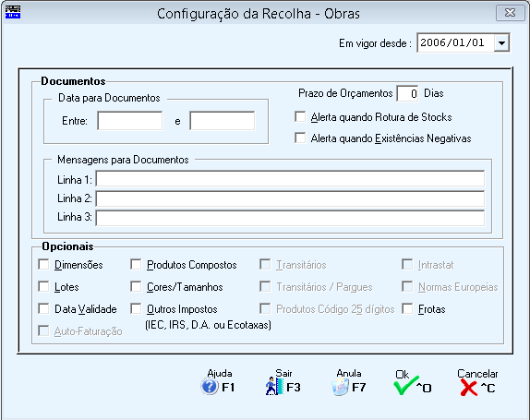The height and width of the screenshot is (420, 530).
Task: Click the Prazo de Orçamentos days field
Action: 407,93
